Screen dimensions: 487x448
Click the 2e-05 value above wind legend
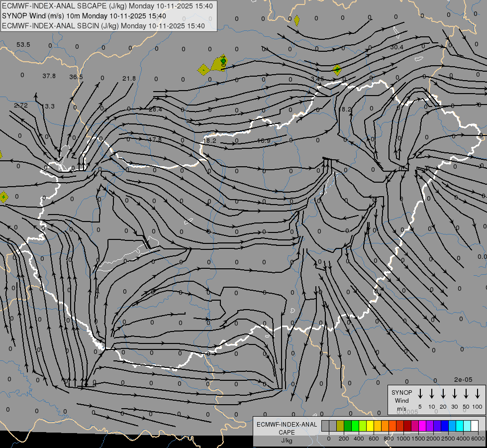pyautogui.click(x=463, y=380)
